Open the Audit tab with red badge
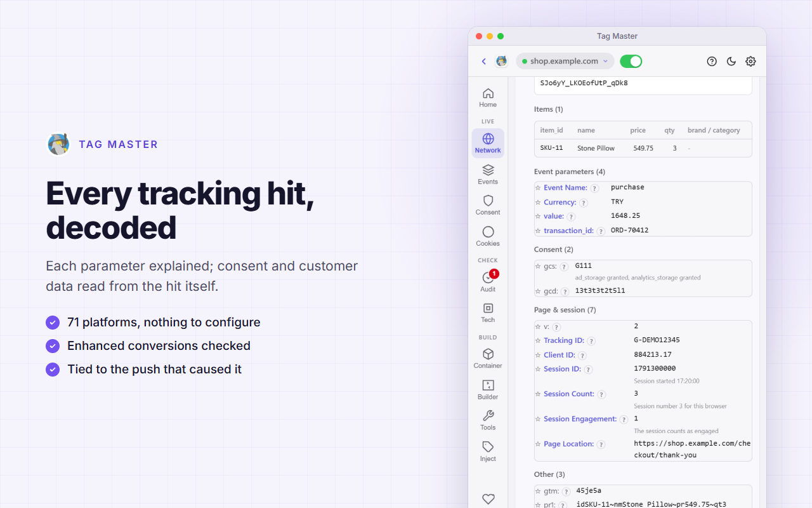The width and height of the screenshot is (812, 508). tap(488, 282)
